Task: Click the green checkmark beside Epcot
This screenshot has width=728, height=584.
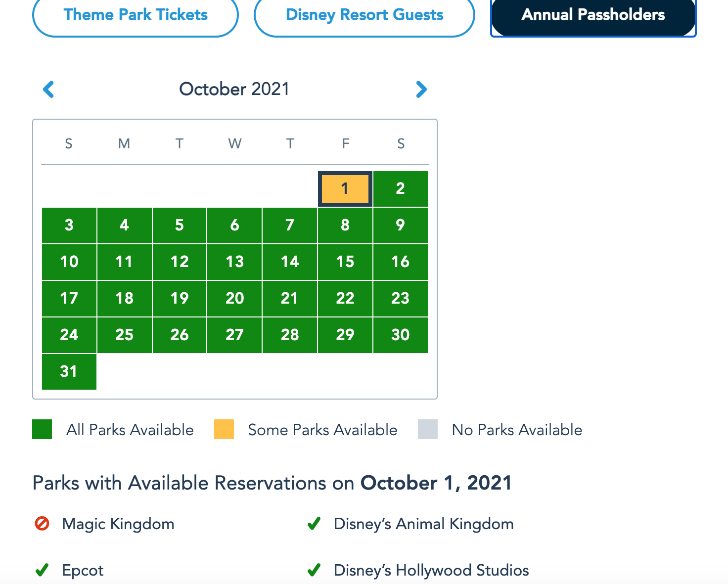Action: [x=42, y=570]
